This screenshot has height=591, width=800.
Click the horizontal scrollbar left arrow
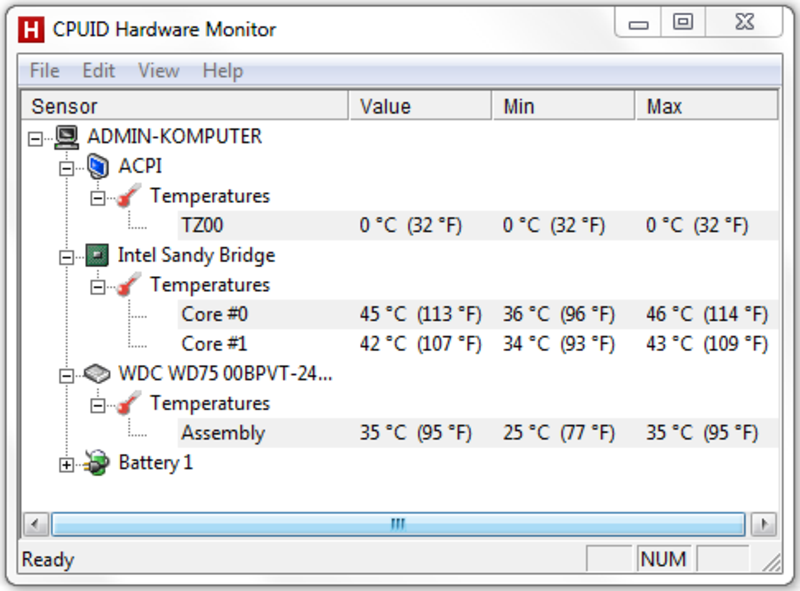(x=36, y=524)
